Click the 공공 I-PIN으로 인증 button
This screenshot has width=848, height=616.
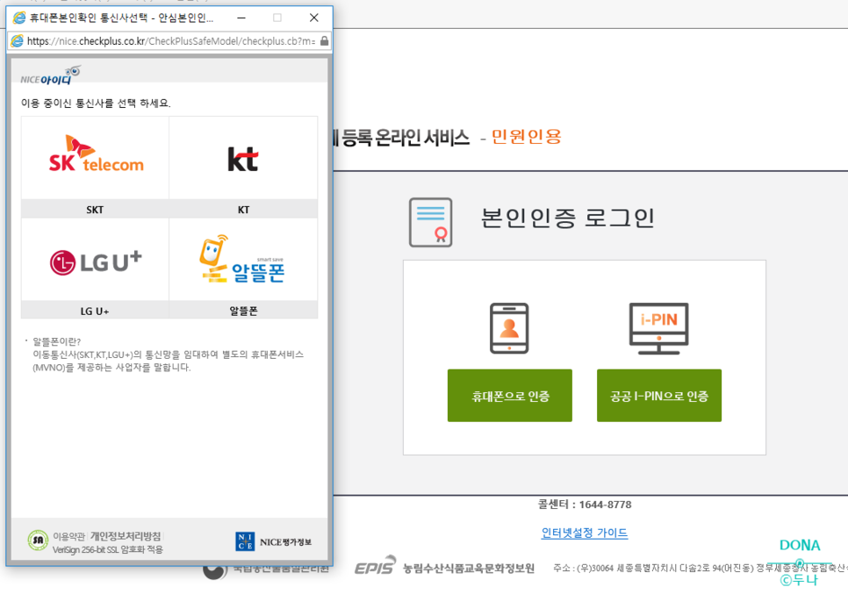[658, 396]
